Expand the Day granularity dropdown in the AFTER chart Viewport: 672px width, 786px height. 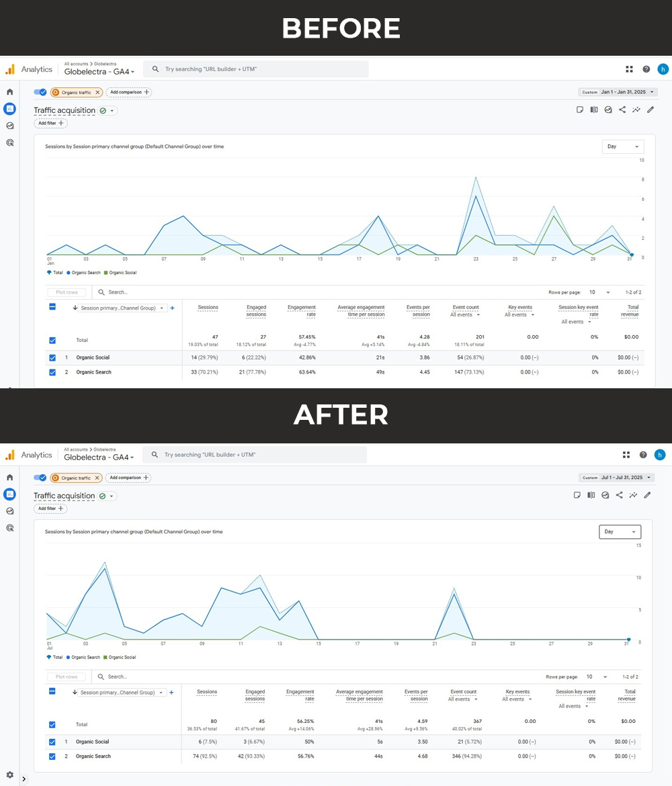tap(620, 532)
